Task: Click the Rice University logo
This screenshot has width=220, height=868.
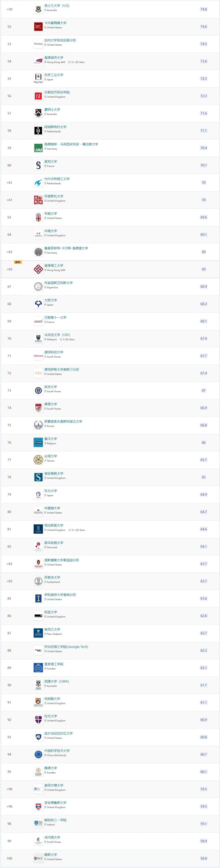Action: coord(38,858)
